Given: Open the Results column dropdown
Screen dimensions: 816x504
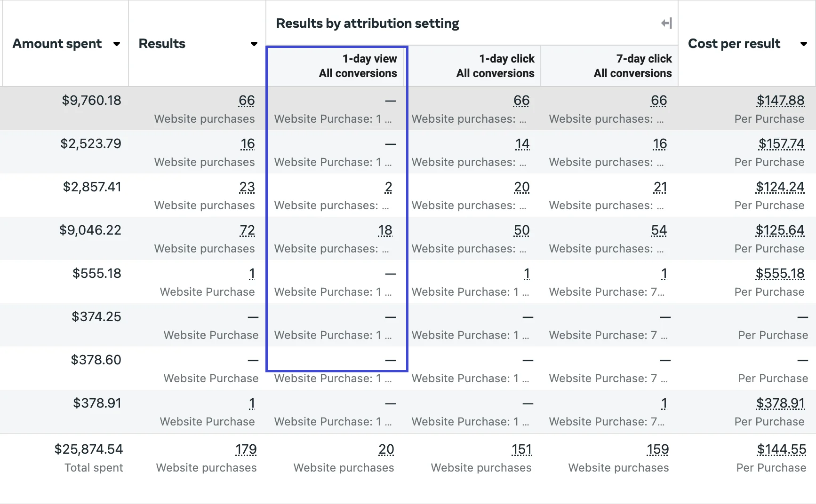Looking at the screenshot, I should (x=254, y=44).
